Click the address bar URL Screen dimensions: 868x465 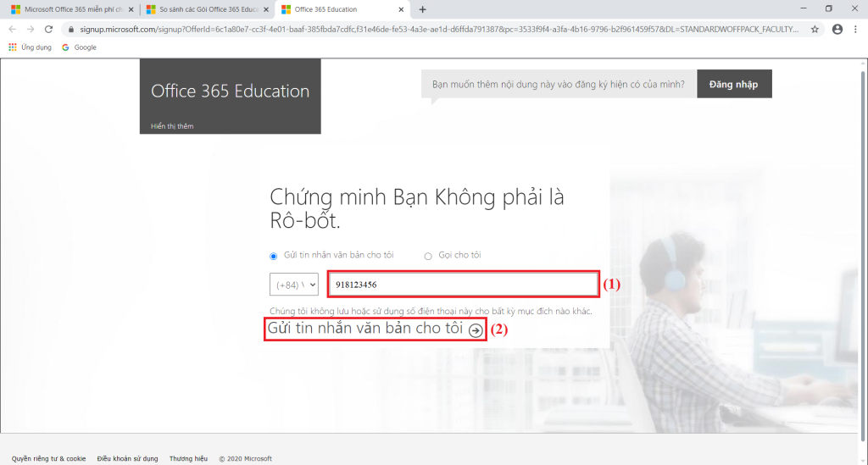pyautogui.click(x=439, y=30)
